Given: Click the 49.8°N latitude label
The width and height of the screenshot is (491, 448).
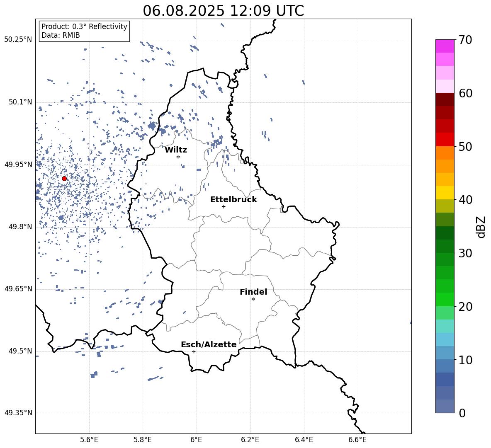Looking at the screenshot, I should [x=20, y=227].
